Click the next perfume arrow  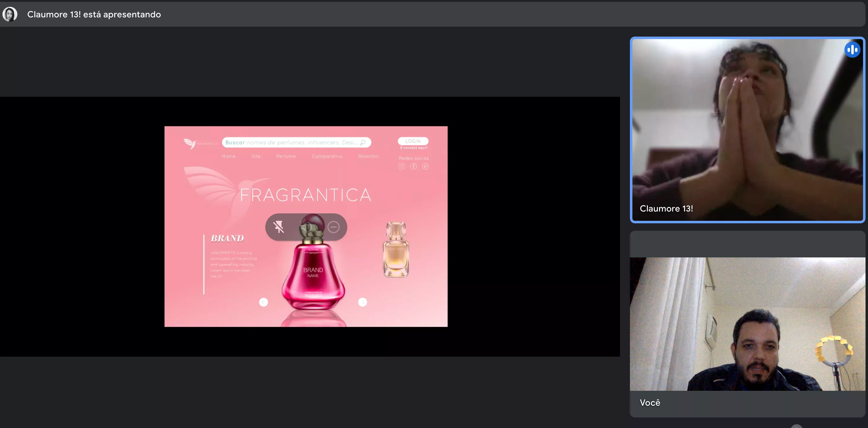[x=362, y=302]
